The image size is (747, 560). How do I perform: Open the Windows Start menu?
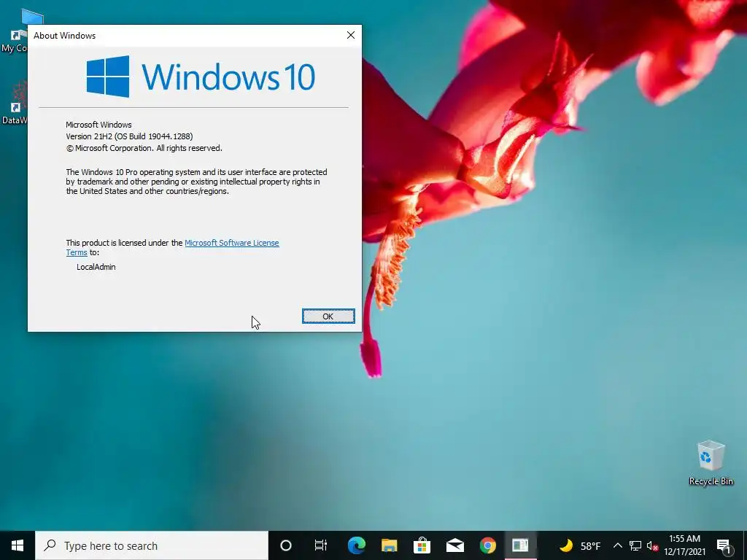click(x=18, y=545)
